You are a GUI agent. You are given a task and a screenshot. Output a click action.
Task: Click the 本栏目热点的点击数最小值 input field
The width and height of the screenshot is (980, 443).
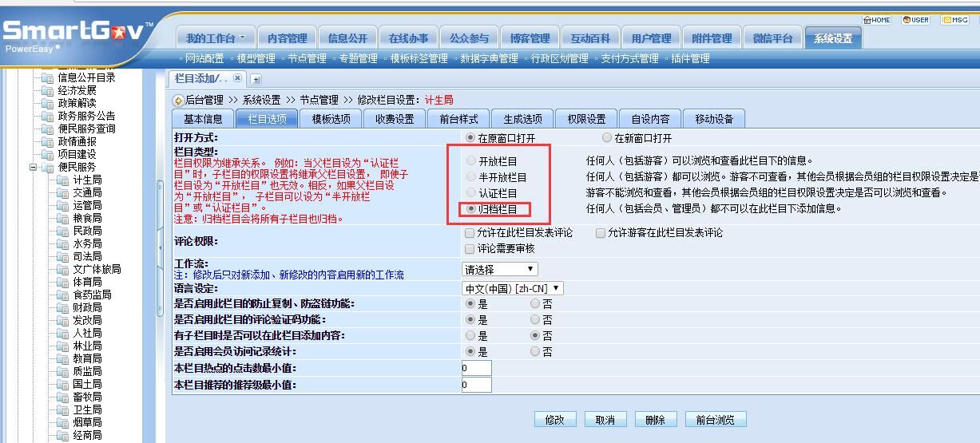[x=477, y=368]
